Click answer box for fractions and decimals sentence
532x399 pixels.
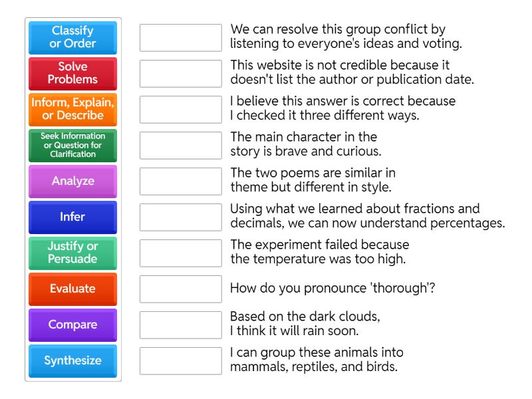tap(181, 217)
